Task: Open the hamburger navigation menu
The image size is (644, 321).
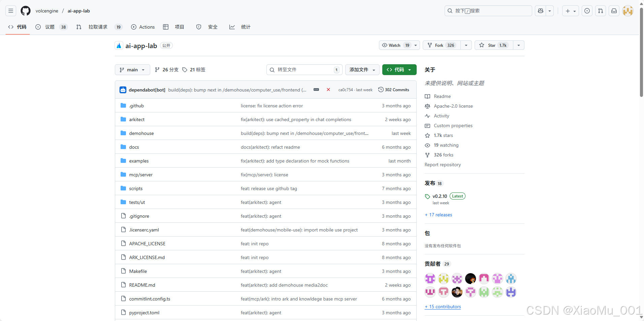Action: coord(11,11)
